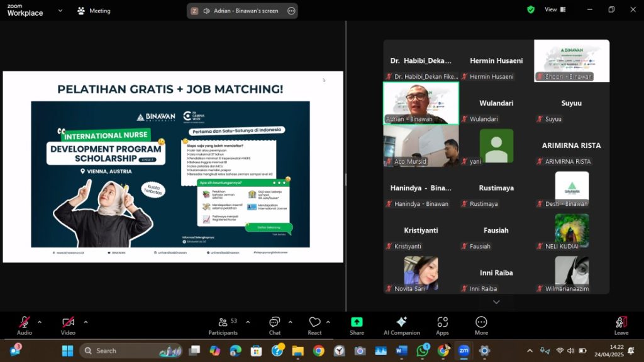Click the Leave meeting button
The height and width of the screenshot is (362, 644).
621,325
